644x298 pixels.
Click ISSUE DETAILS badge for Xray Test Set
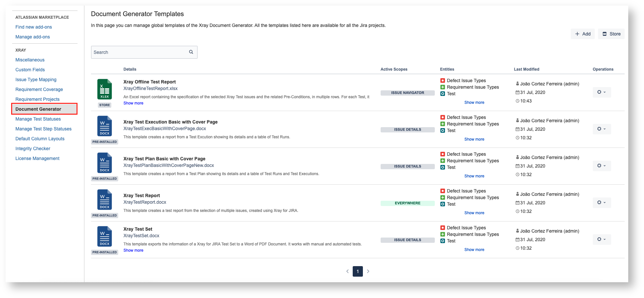point(408,240)
